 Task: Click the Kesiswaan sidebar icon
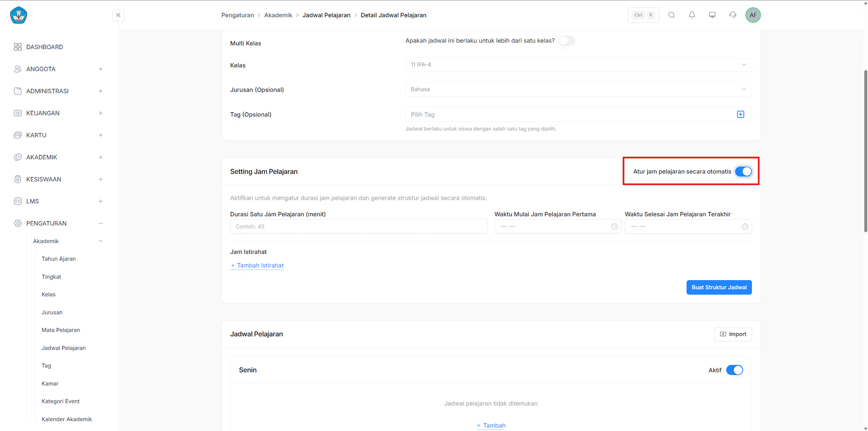[18, 179]
